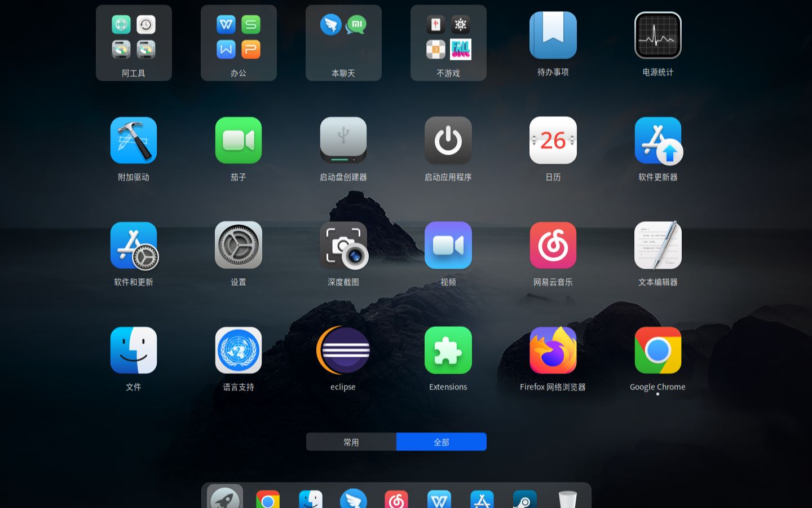Launch 深度截图 screenshot app
This screenshot has width=812, height=508.
tap(343, 246)
